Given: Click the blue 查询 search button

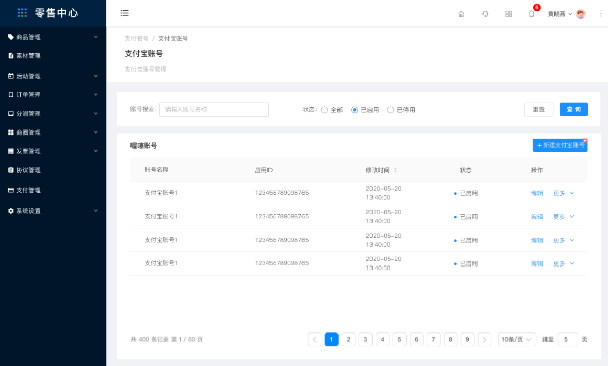Looking at the screenshot, I should tap(574, 110).
